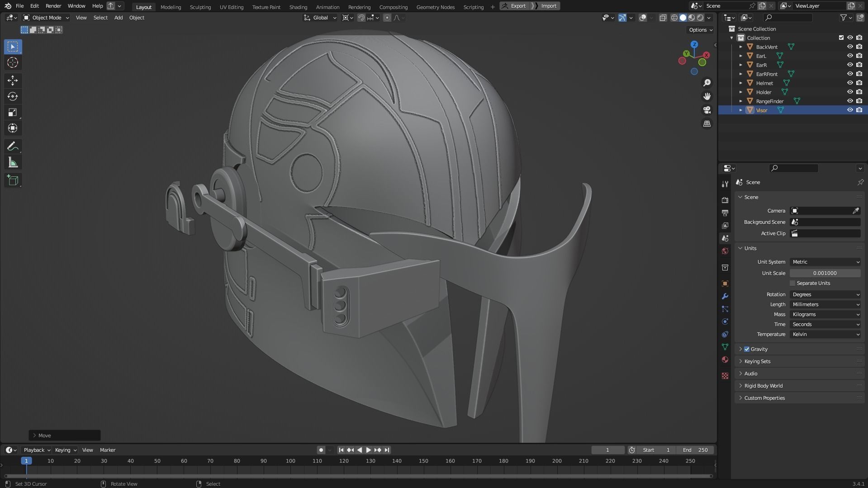
Task: Select the Measure tool
Action: coord(13,162)
